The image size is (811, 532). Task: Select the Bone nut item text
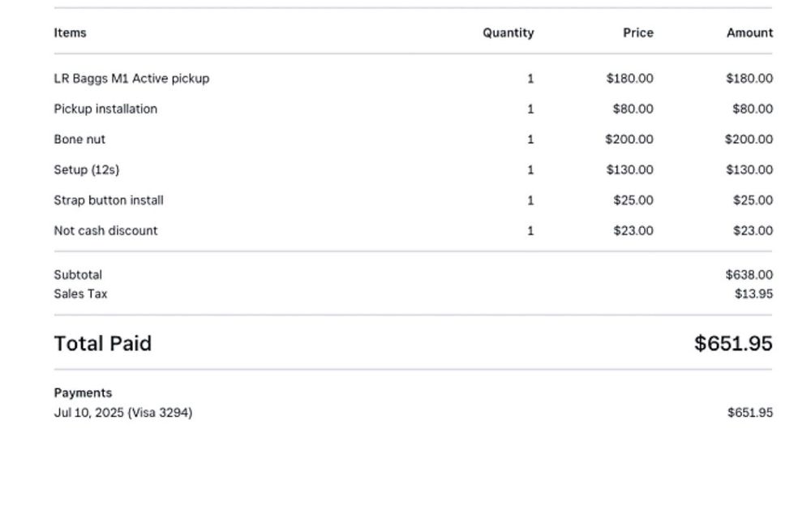point(79,139)
